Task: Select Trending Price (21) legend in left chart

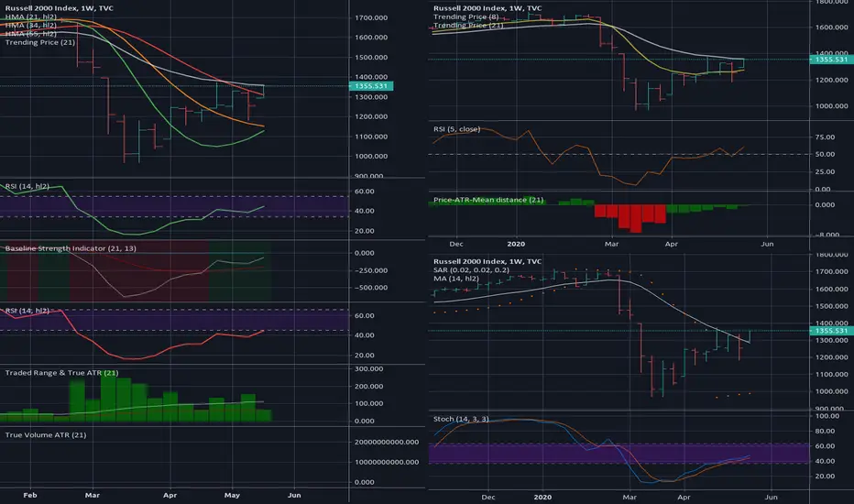Action: 40,42
